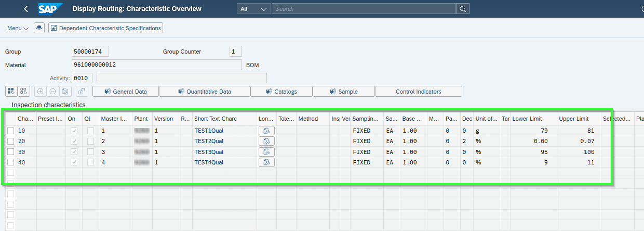Open long text icon for TEST3Qual

pyautogui.click(x=266, y=152)
